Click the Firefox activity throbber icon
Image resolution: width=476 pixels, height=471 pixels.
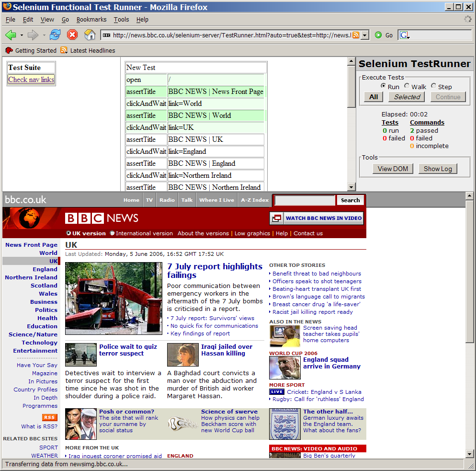468,19
